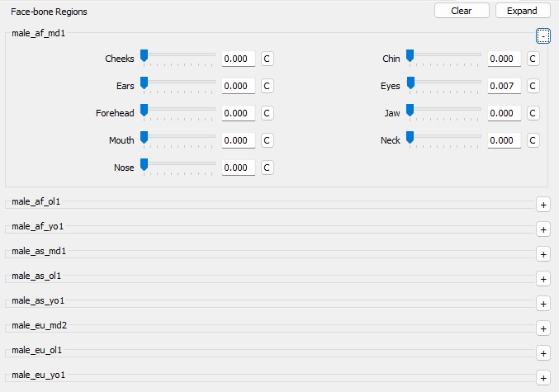Expand the male_af_yo1 section
The image size is (559, 392).
(542, 229)
